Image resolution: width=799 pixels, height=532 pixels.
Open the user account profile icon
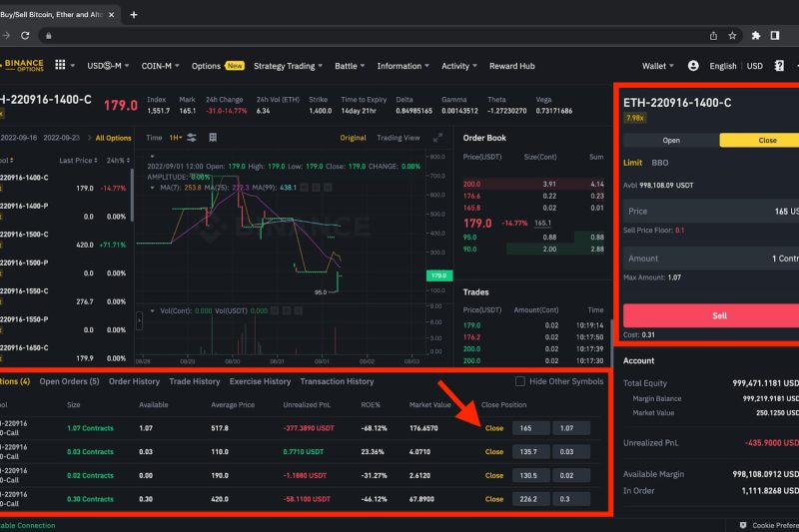693,66
